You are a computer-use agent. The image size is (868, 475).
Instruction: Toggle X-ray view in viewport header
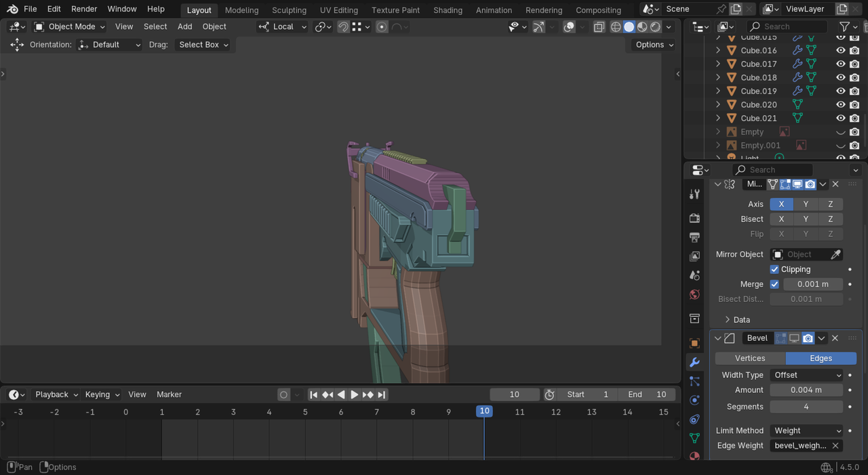tap(599, 27)
